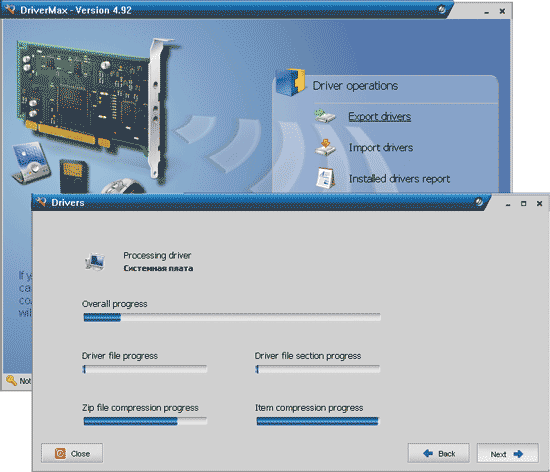This screenshot has width=550, height=472.
Task: Click the Item compression progress label
Action: point(309,408)
